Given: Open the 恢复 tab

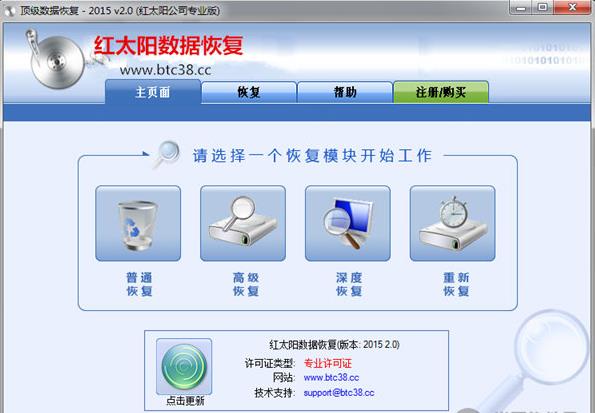Looking at the screenshot, I should pos(249,92).
